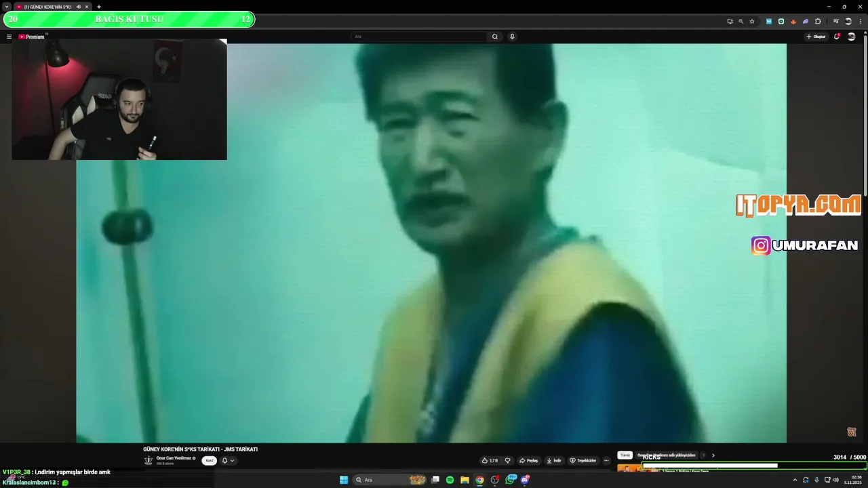Start voice search with microphone icon
This screenshot has width=868, height=488.
(x=512, y=37)
